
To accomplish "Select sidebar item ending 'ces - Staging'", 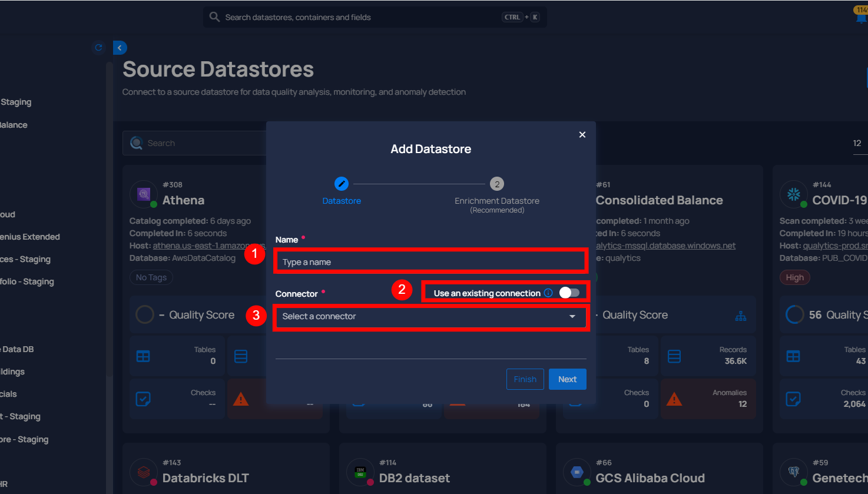I will coord(25,259).
